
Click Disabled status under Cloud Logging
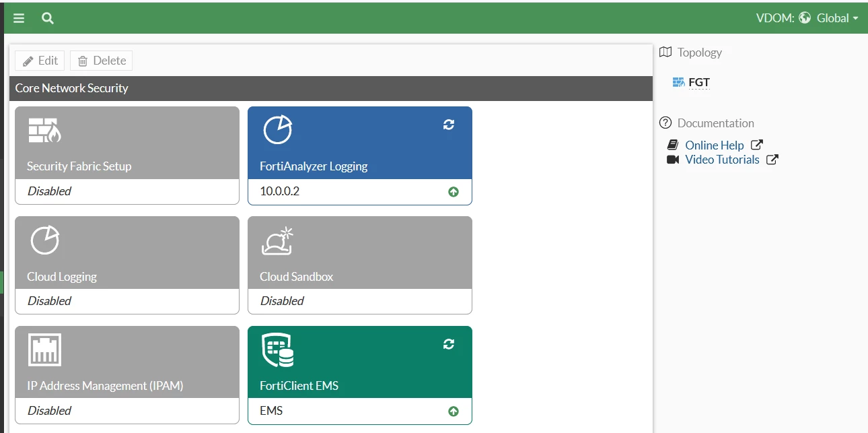pyautogui.click(x=49, y=301)
